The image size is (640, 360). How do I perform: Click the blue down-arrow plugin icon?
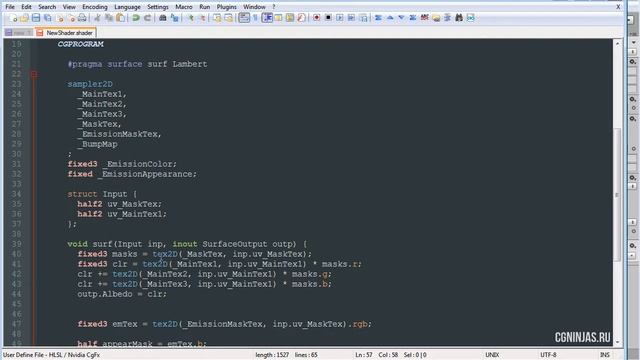401,18
